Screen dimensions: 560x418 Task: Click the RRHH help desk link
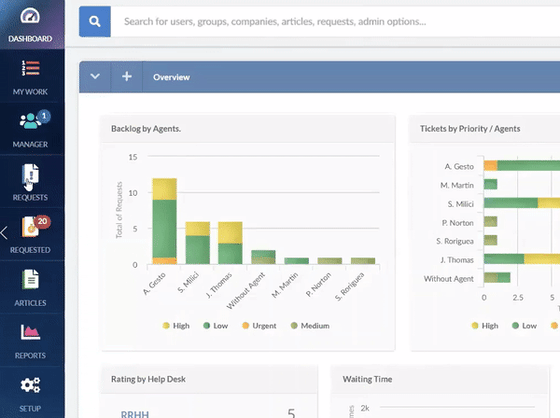tap(135, 414)
